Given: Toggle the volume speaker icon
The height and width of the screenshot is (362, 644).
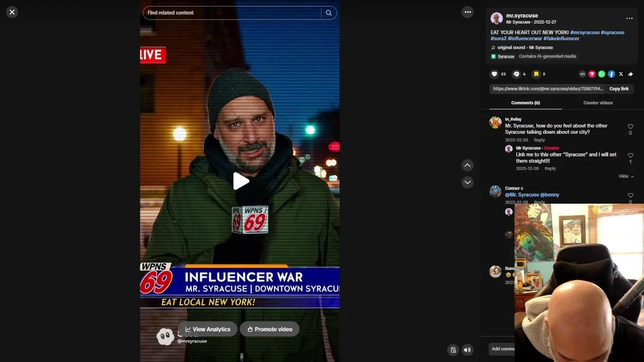Looking at the screenshot, I should (467, 350).
